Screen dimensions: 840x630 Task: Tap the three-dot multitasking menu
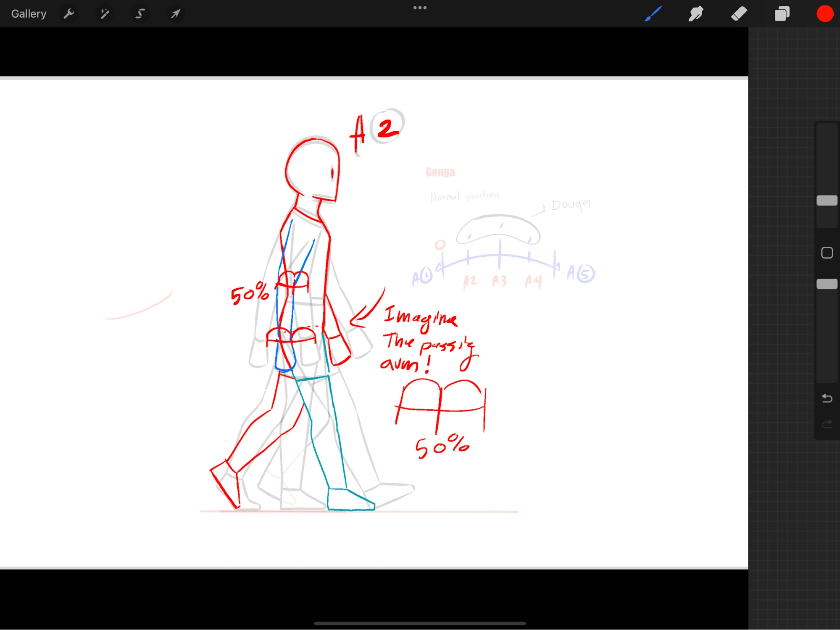click(x=420, y=8)
